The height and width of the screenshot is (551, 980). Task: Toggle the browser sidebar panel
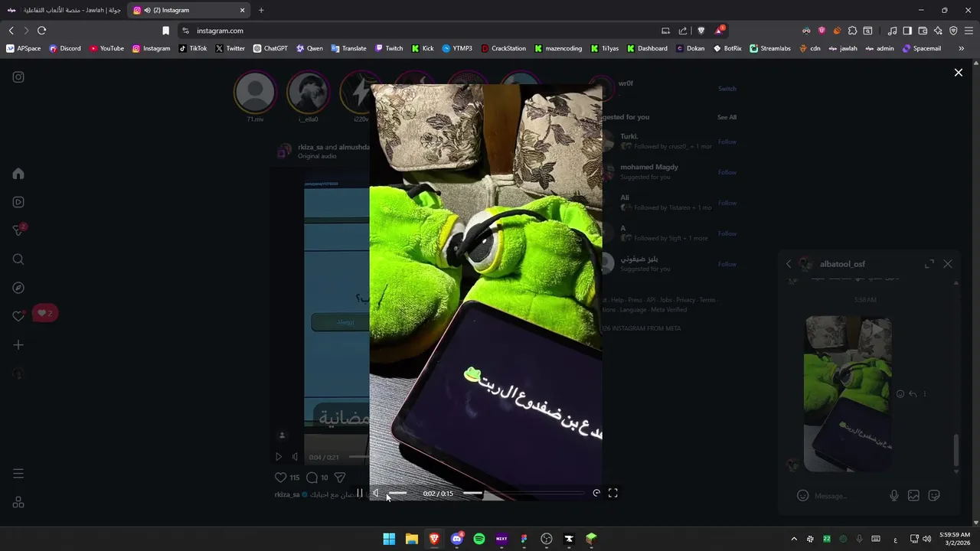[x=907, y=31]
